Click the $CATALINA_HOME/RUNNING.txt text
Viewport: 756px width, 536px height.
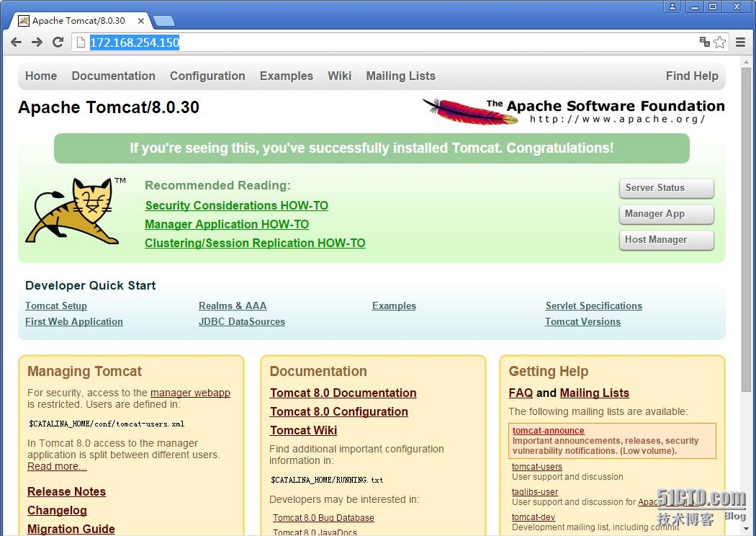click(x=327, y=480)
